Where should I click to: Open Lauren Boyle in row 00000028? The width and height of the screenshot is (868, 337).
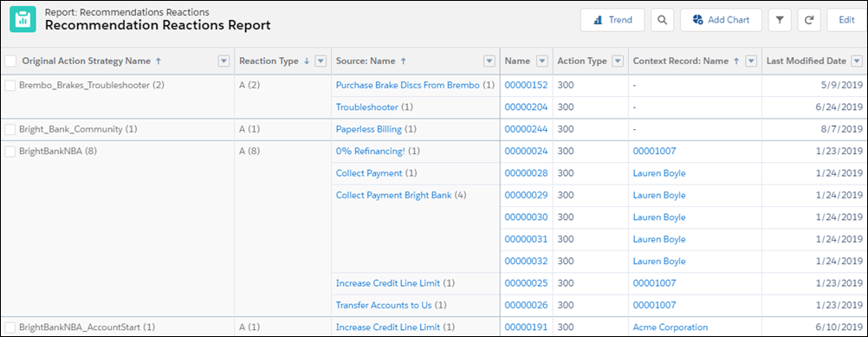tap(659, 173)
